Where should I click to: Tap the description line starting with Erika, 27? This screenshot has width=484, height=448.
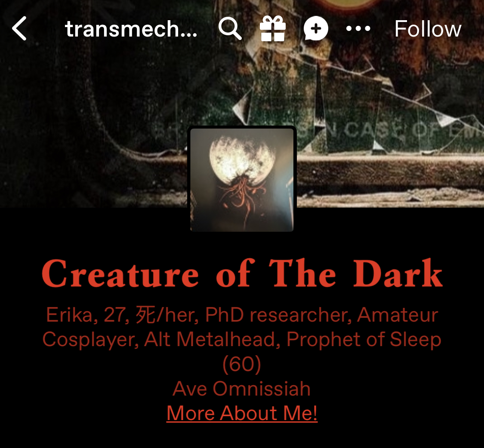(242, 315)
